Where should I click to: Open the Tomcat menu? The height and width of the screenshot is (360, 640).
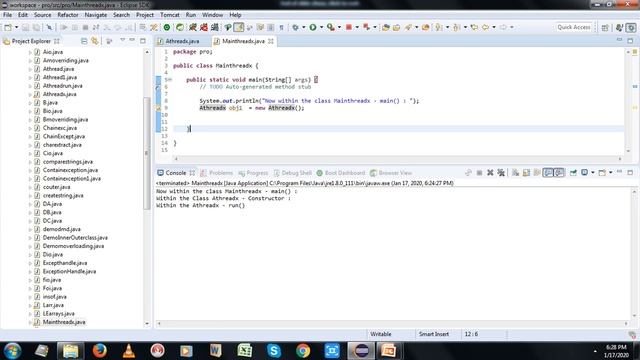tap(169, 15)
